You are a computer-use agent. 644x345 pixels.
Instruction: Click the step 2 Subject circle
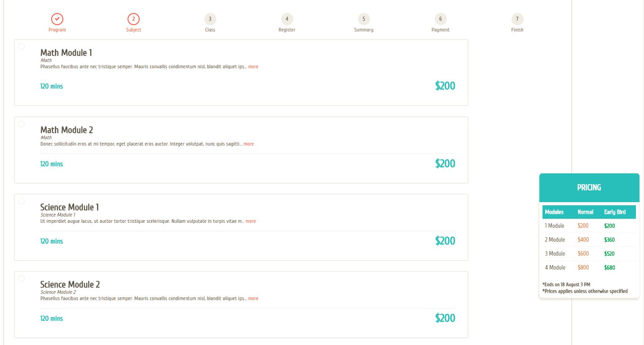click(133, 19)
